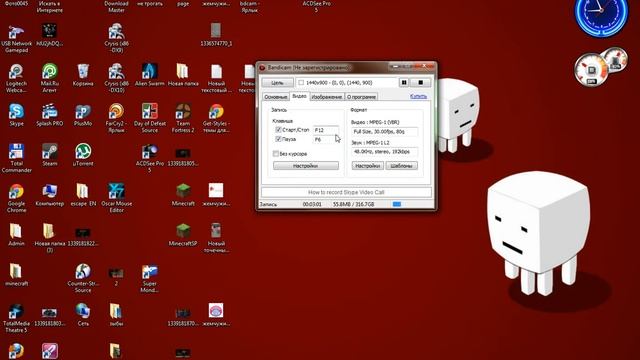640x360 pixels.
Task: Disable the Пауза hotkey checkbox
Action: 278,139
